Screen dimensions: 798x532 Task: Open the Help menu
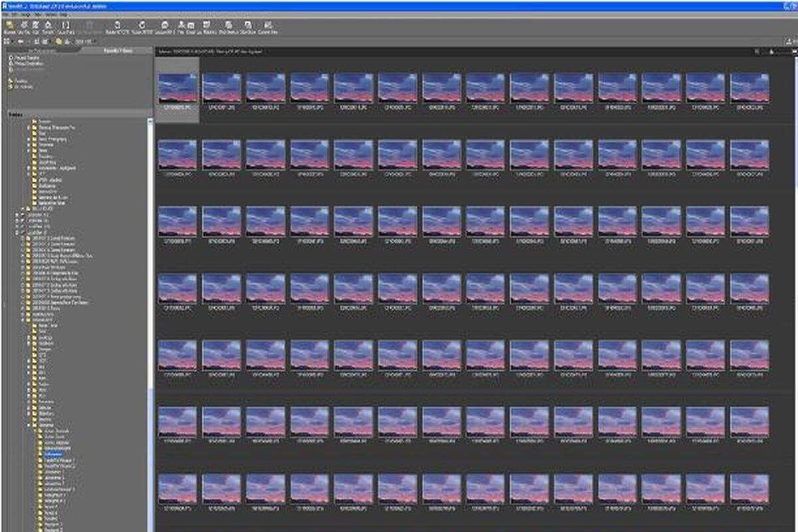[x=64, y=14]
